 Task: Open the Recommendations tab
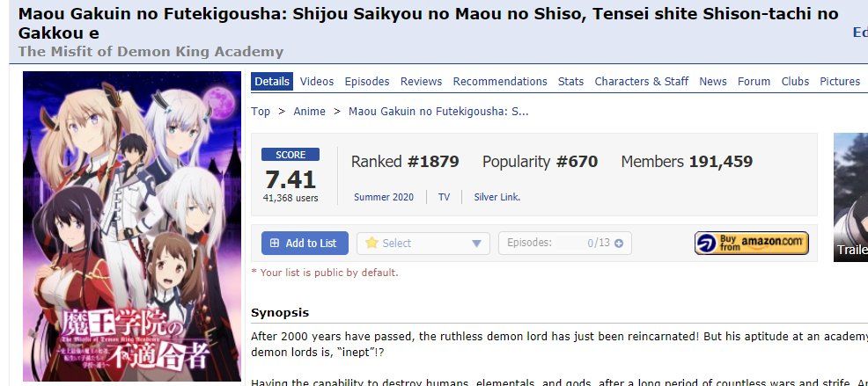point(500,82)
